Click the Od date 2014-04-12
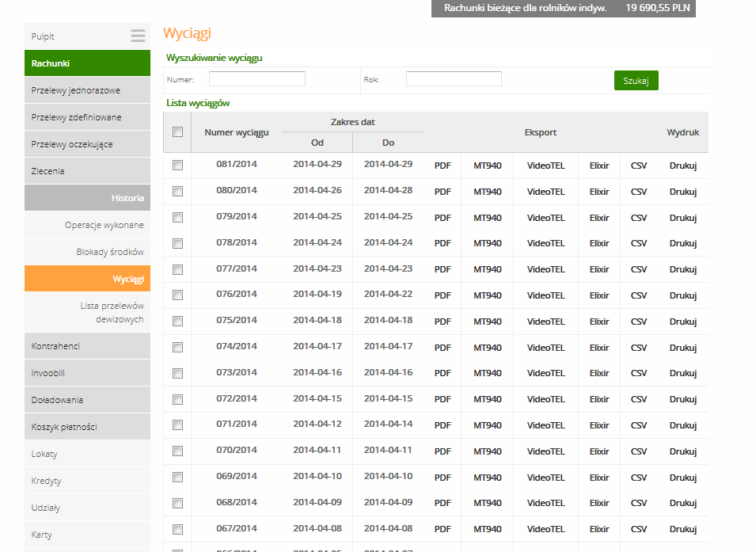756x552 pixels. (317, 424)
